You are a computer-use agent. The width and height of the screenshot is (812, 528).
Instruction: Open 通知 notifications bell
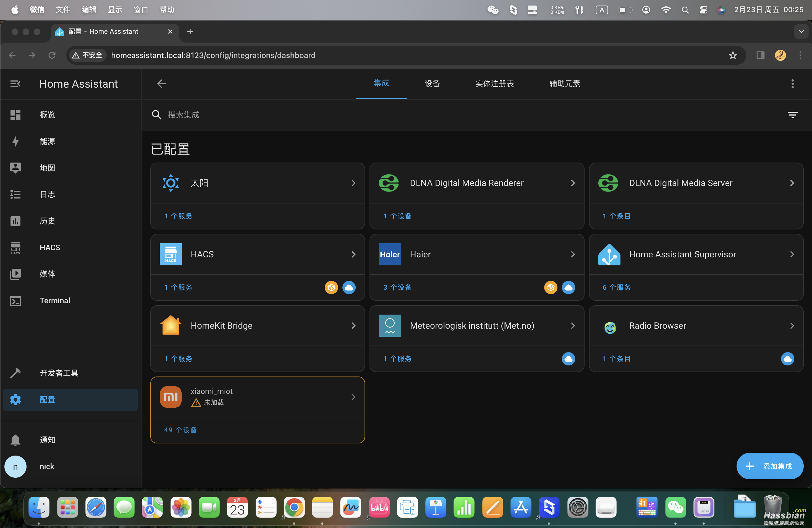coord(70,440)
